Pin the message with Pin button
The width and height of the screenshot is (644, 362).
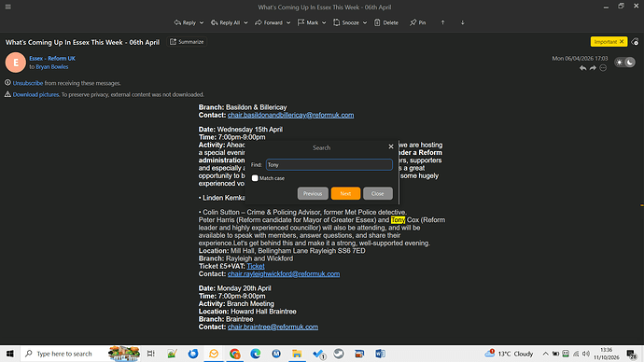pos(418,22)
